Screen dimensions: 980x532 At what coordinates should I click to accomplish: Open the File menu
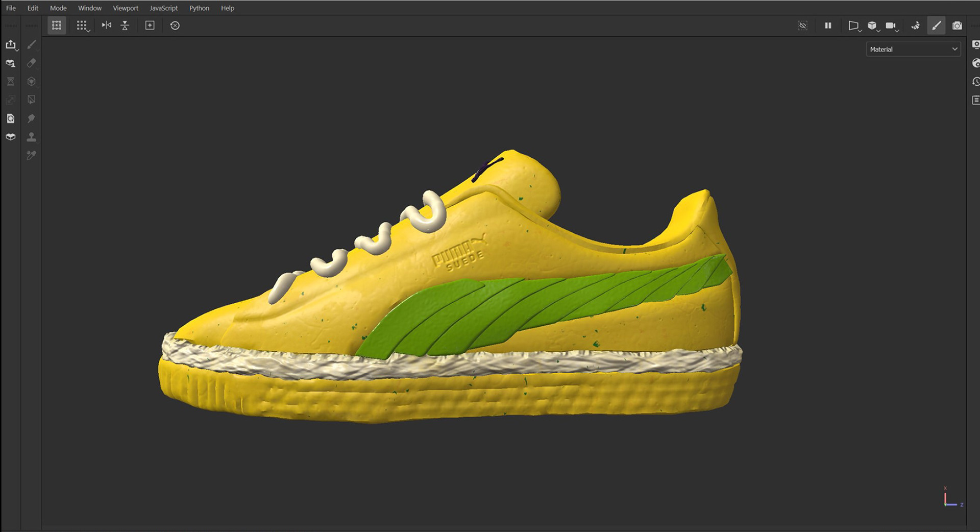point(11,8)
